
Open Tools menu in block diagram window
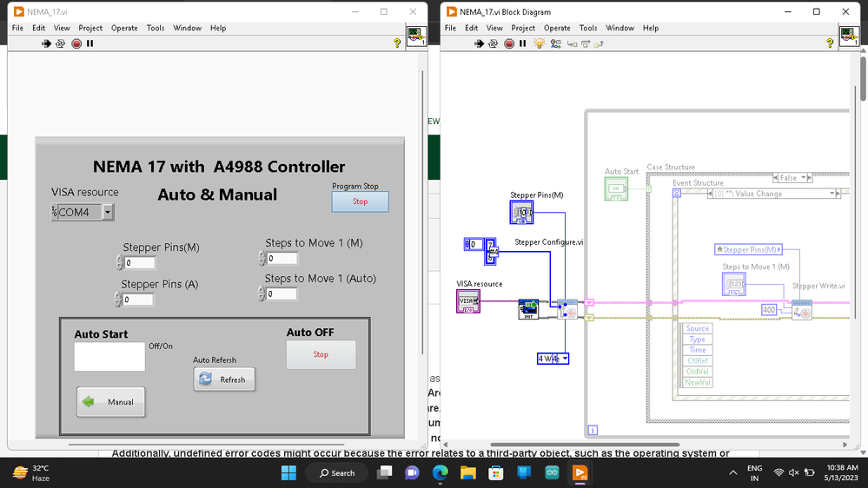pyautogui.click(x=588, y=28)
